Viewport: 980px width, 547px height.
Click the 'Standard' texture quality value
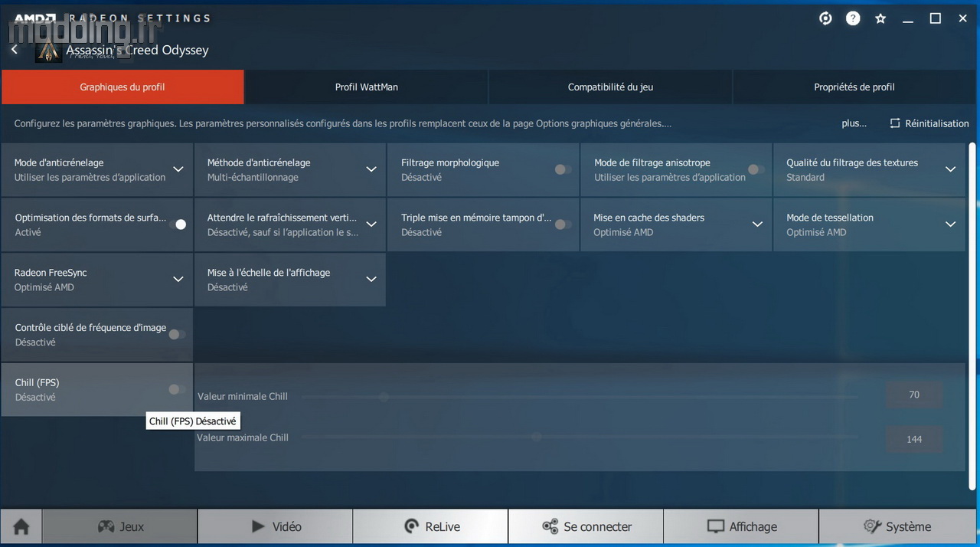pos(805,177)
